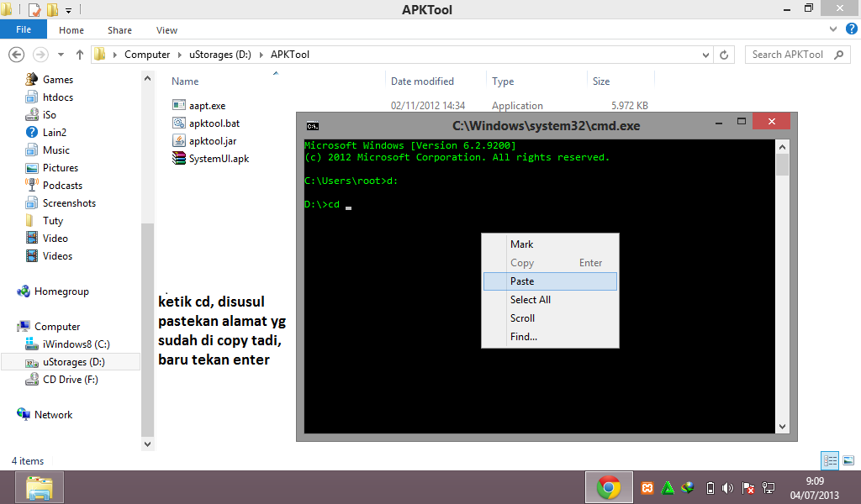Open Action Center flag tray icon
861x504 pixels.
[747, 487]
